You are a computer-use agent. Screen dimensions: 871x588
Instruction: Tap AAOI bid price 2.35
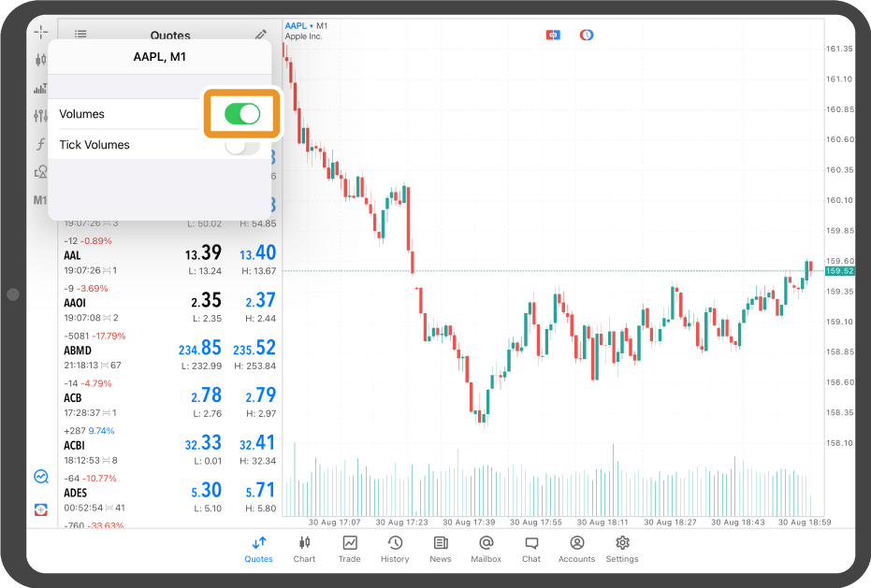tap(206, 300)
